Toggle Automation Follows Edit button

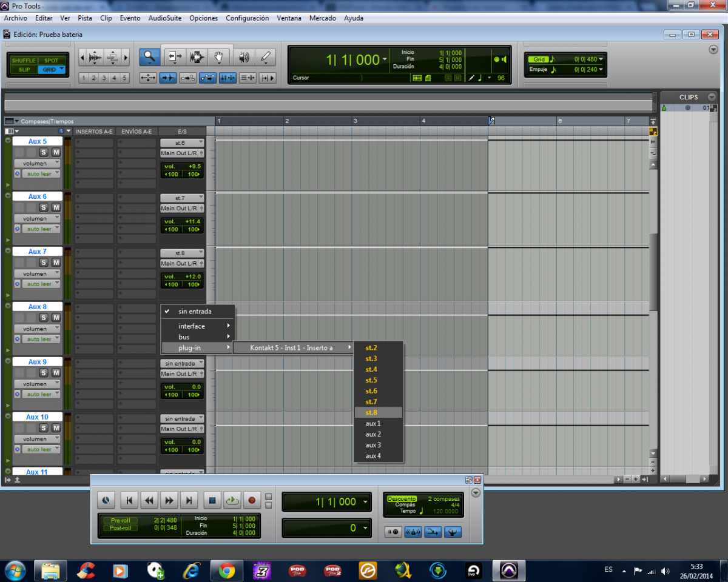[x=207, y=78]
